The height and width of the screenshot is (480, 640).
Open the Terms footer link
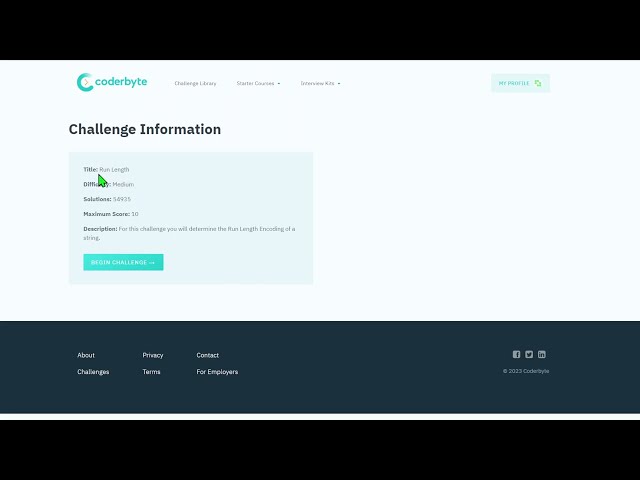coord(151,372)
